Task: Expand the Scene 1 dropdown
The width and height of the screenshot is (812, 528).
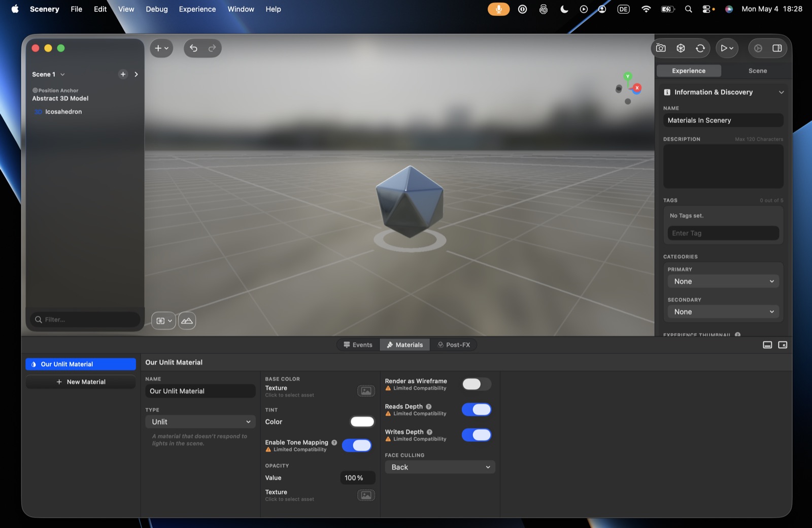Action: point(49,74)
